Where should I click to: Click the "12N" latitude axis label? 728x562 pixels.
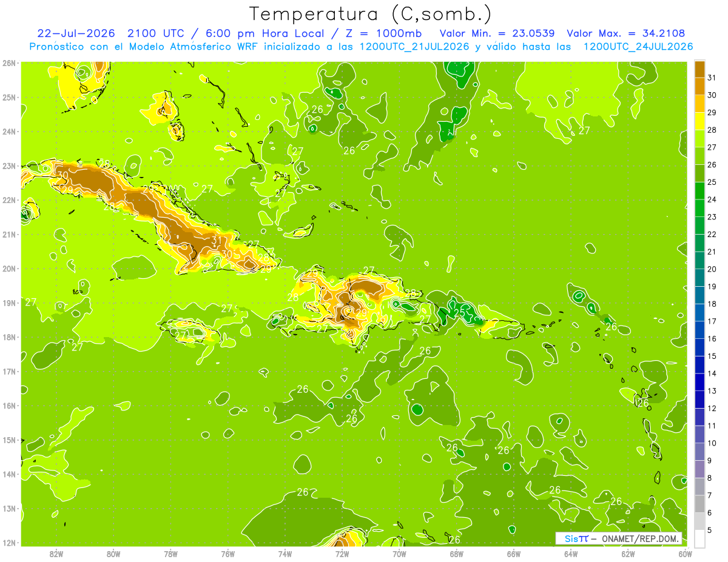9,543
